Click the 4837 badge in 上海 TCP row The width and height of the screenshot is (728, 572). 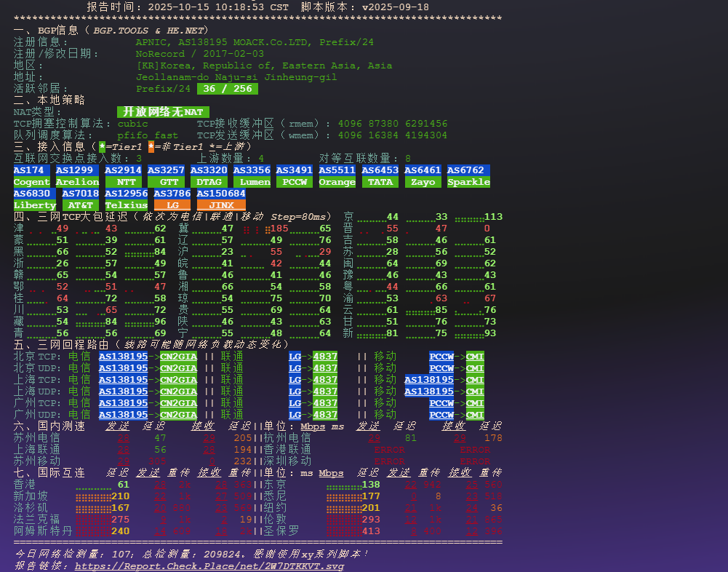pyautogui.click(x=325, y=380)
